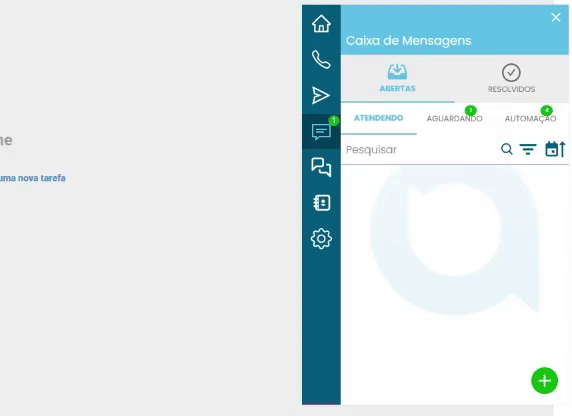Switch to the Resolvidos tab
This screenshot has height=416, width=572.
(x=511, y=78)
